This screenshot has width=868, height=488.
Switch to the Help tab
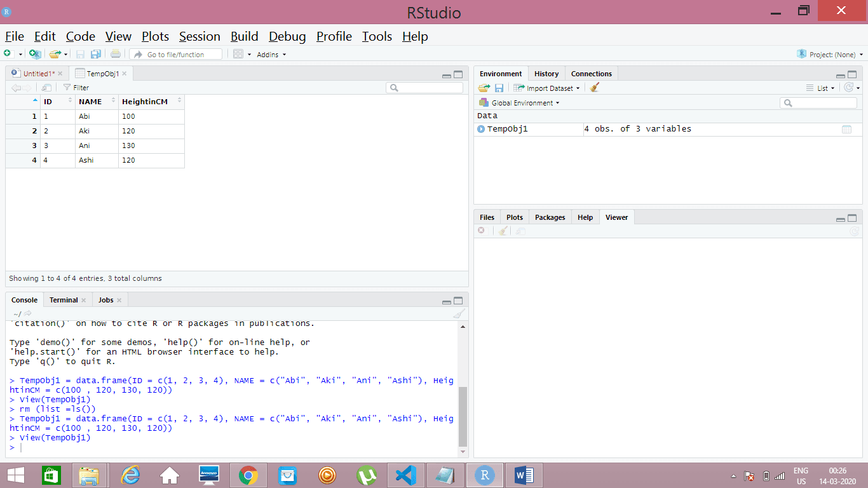[585, 217]
